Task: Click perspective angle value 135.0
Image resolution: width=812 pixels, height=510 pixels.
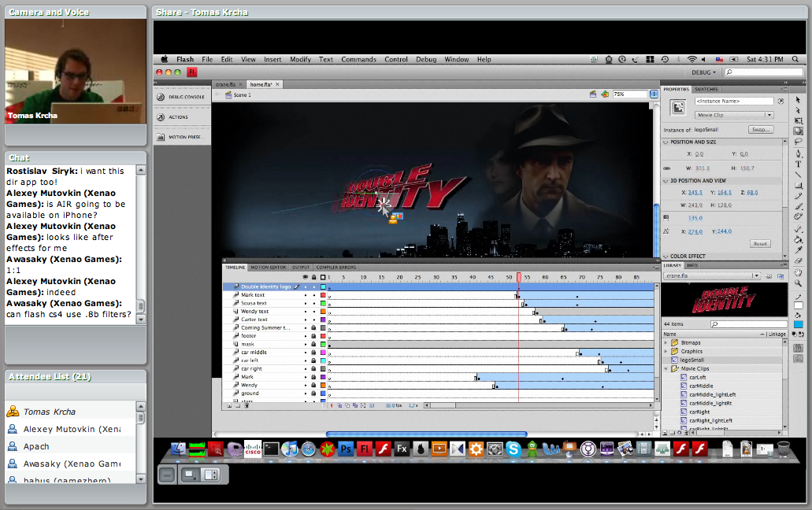Action: 695,218
